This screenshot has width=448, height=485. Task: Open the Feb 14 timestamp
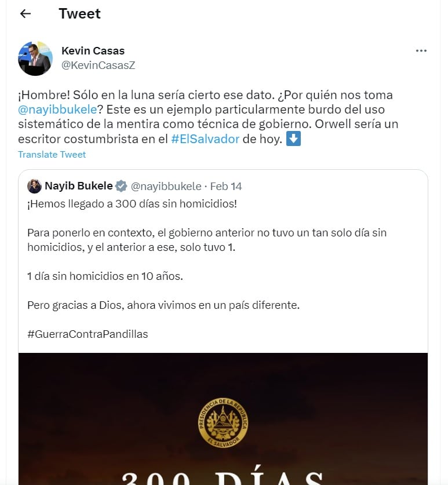[x=226, y=187]
